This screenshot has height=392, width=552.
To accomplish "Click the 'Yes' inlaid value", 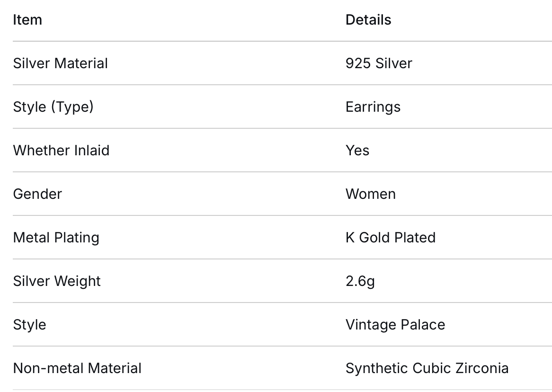I will tap(357, 151).
